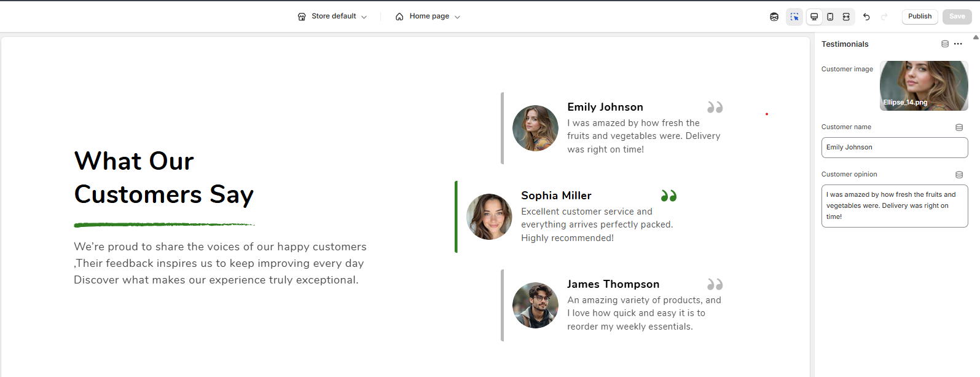Click the home icon beside Home page

coord(399,17)
